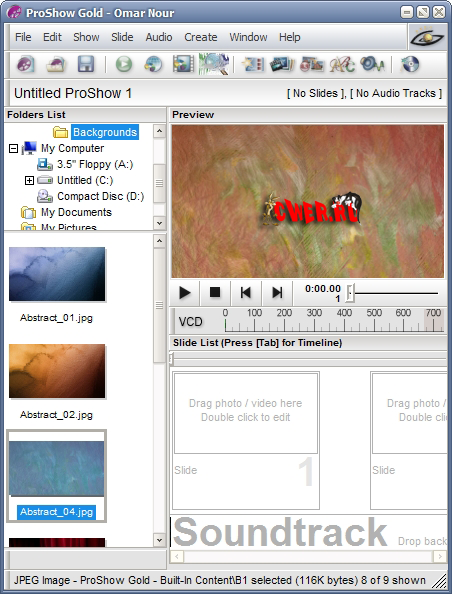
Task: Open the Show menu
Action: pos(86,37)
